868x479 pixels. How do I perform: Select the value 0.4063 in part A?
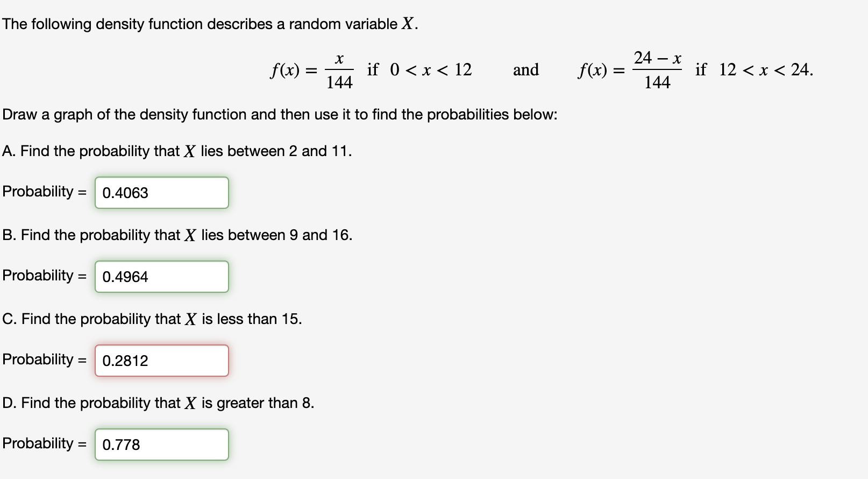click(126, 193)
